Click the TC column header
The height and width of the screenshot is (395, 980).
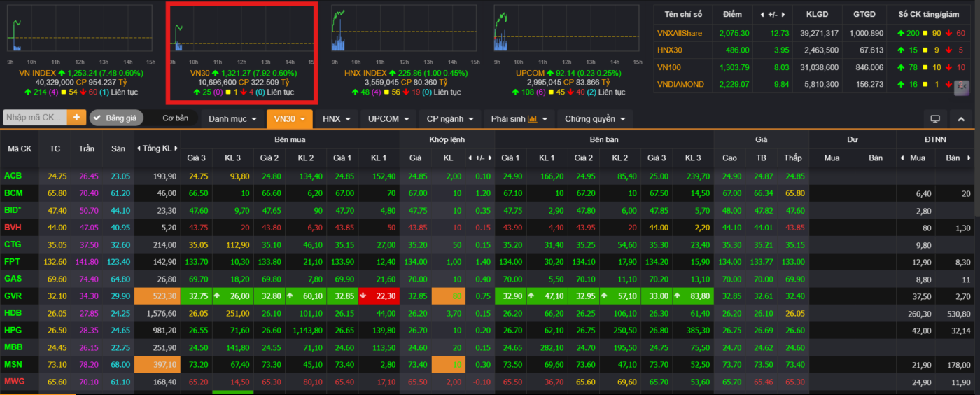pyautogui.click(x=55, y=148)
